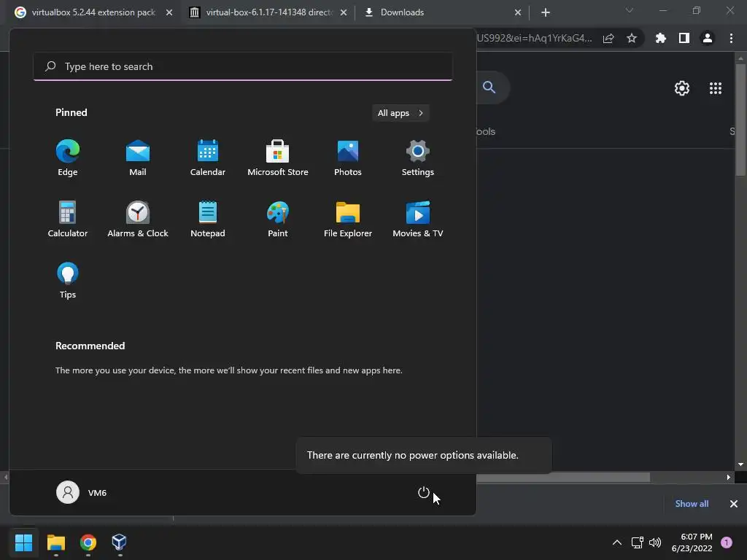Bookmark this page with the star
The height and width of the screenshot is (560, 747).
632,38
